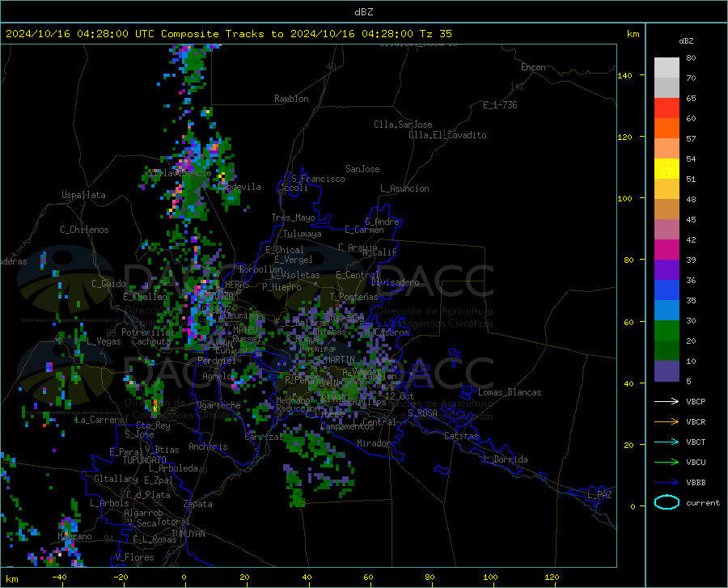
Task: Click the TUPUNGATO label on map
Action: 145,460
